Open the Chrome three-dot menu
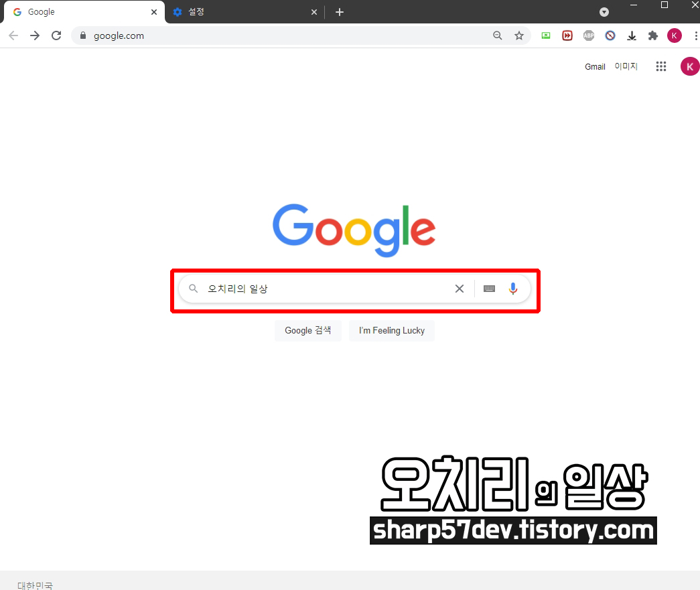700x590 pixels. tap(696, 35)
